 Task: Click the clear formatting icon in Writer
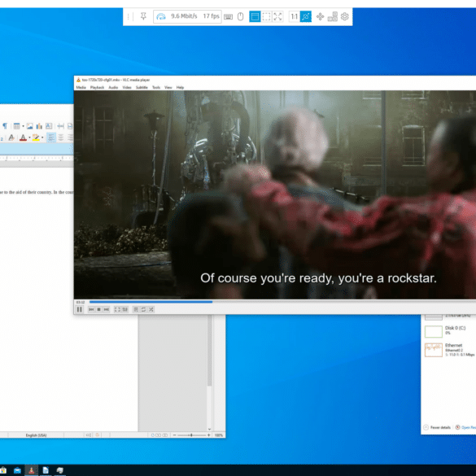11,138
